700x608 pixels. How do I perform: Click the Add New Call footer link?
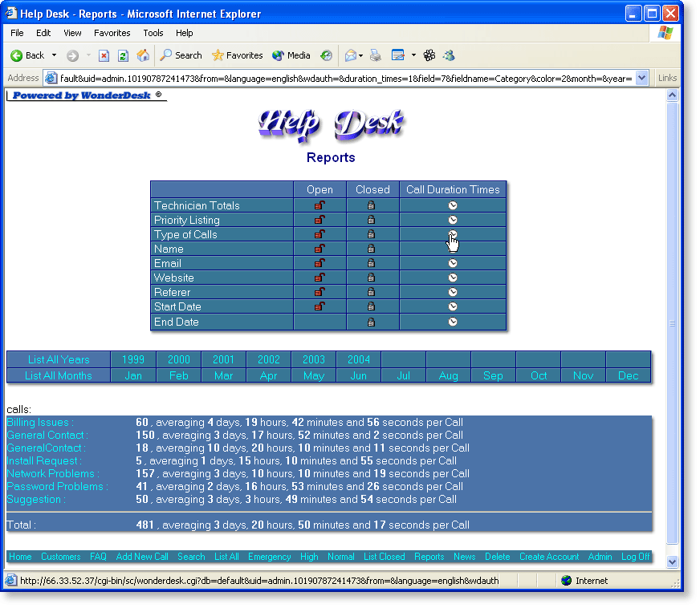click(x=142, y=557)
